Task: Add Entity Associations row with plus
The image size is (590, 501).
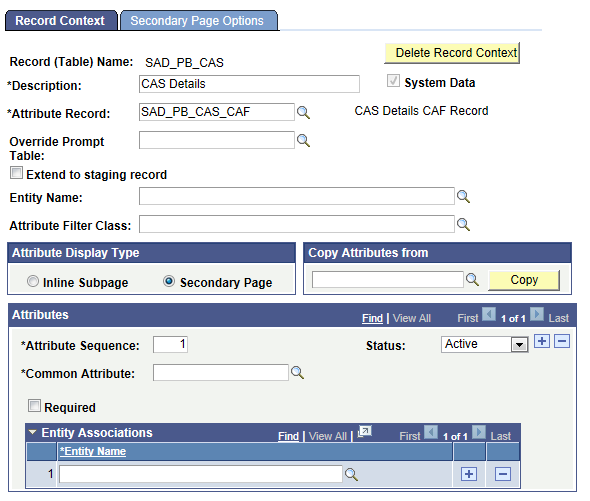Action: (469, 474)
